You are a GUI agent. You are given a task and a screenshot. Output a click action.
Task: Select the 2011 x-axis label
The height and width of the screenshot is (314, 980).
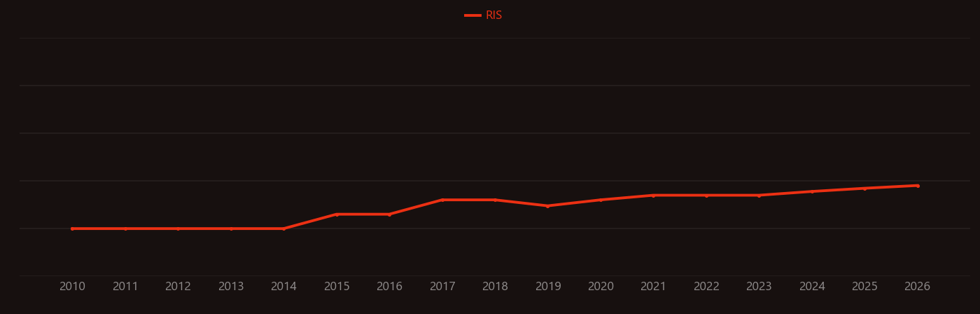[125, 287]
